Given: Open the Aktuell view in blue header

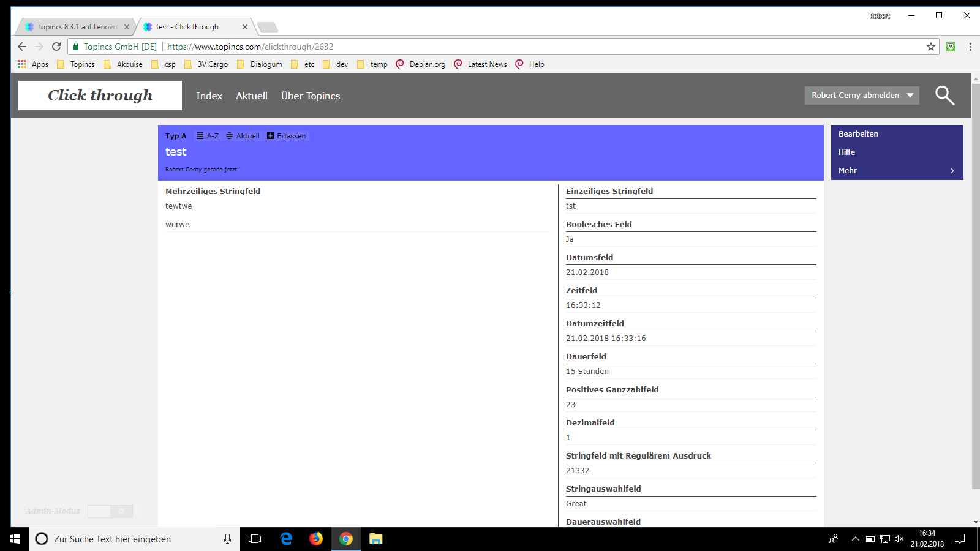Looking at the screenshot, I should click(x=243, y=136).
